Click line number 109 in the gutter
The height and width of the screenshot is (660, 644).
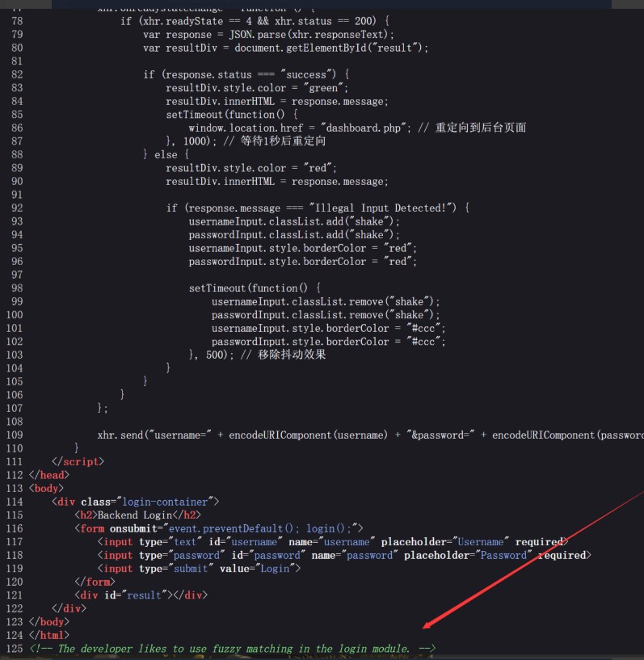pyautogui.click(x=14, y=435)
